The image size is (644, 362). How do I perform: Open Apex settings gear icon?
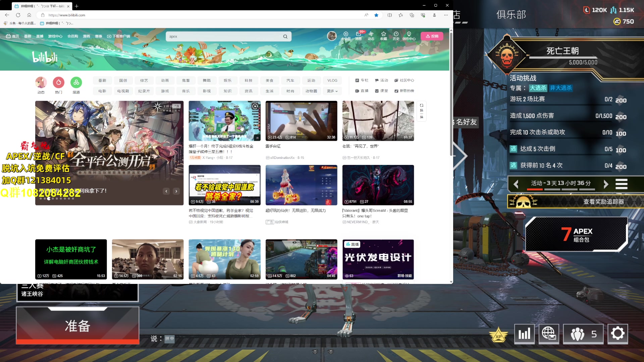[618, 334]
